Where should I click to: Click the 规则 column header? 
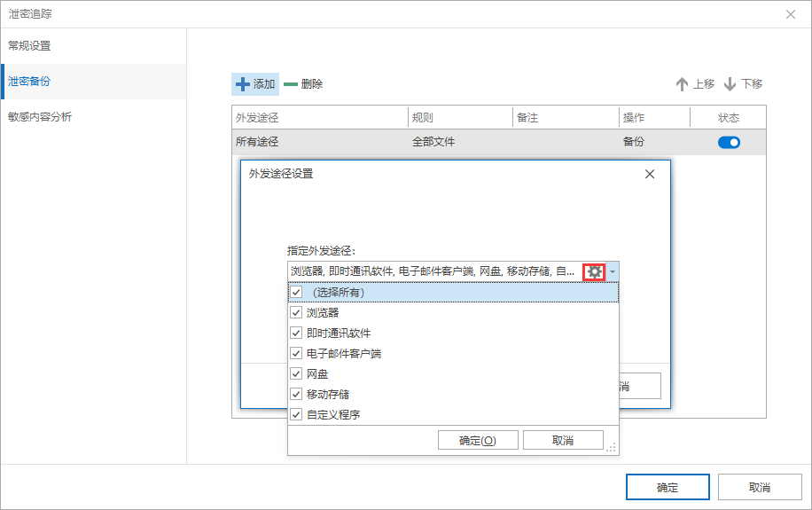(460, 118)
